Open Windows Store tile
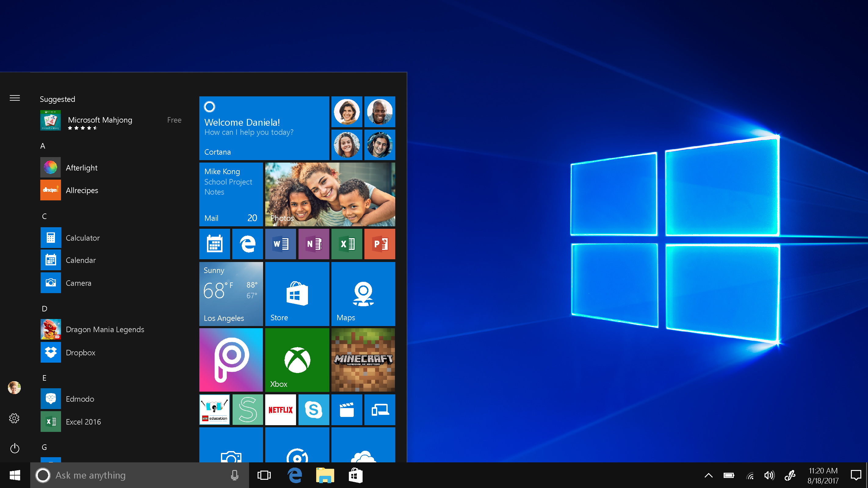The height and width of the screenshot is (488, 868). tap(297, 294)
